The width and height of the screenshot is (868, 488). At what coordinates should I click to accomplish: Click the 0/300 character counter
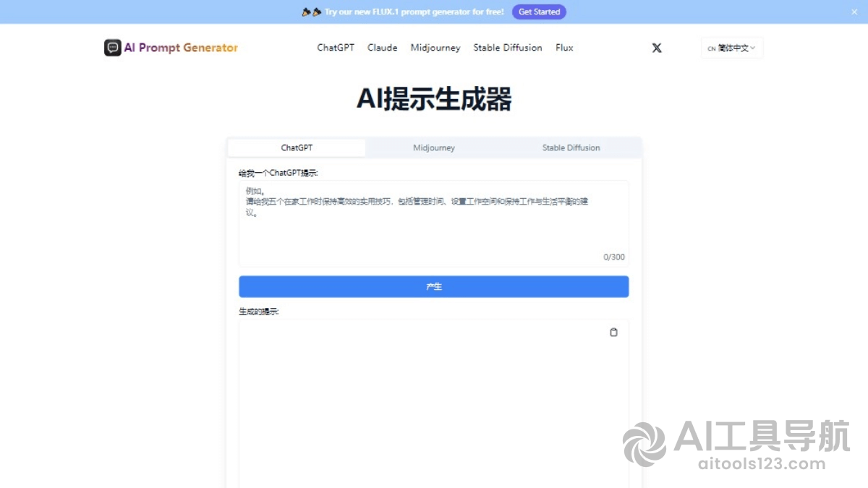click(x=614, y=257)
